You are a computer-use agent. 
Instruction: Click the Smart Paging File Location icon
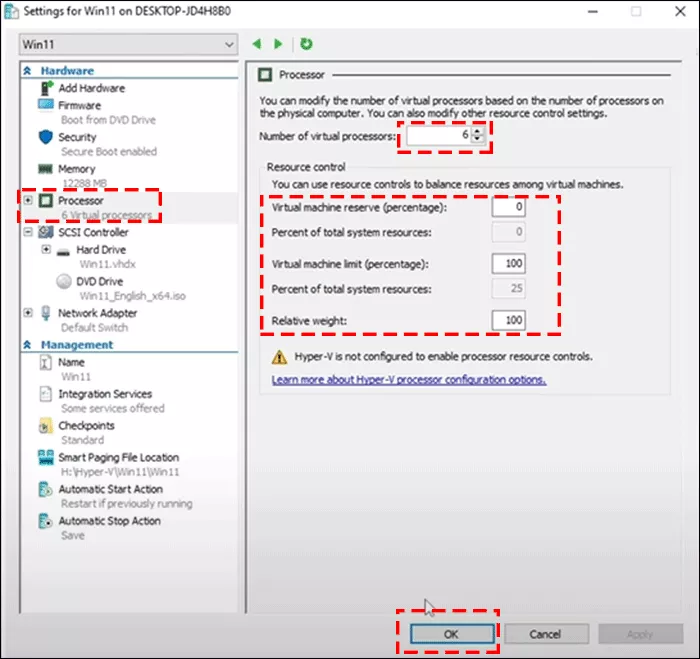point(46,457)
